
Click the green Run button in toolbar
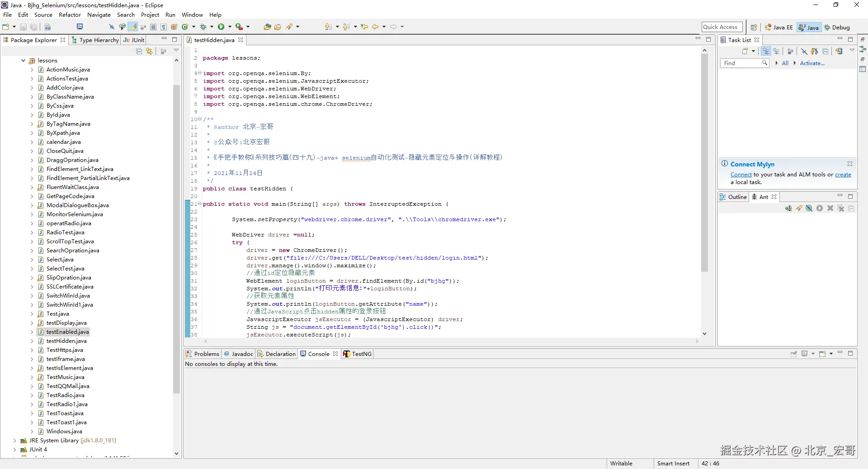click(221, 27)
